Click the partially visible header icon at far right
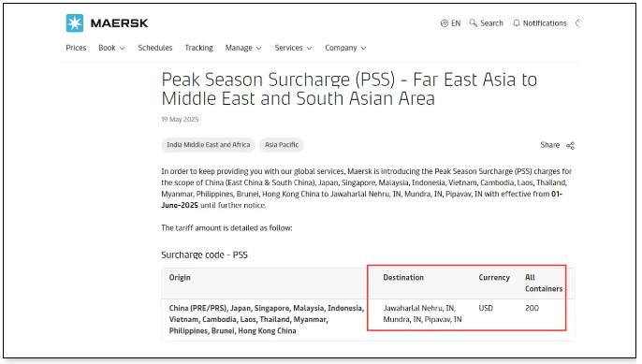 click(x=577, y=23)
